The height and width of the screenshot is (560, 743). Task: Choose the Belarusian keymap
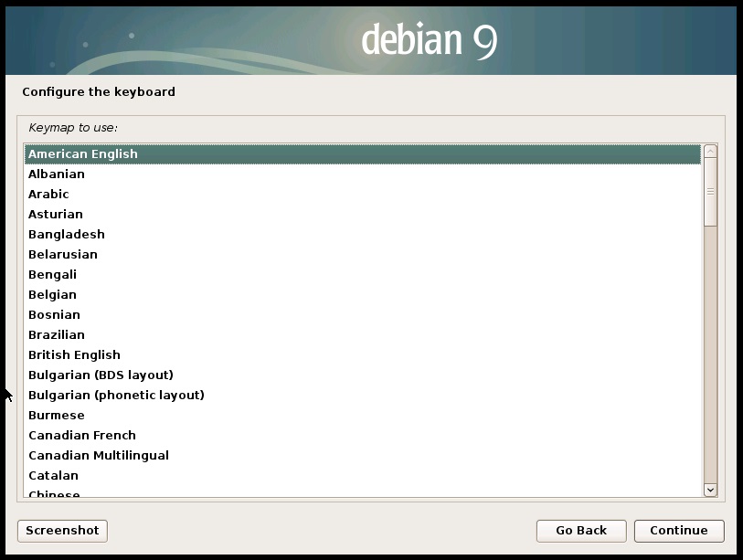[63, 255]
